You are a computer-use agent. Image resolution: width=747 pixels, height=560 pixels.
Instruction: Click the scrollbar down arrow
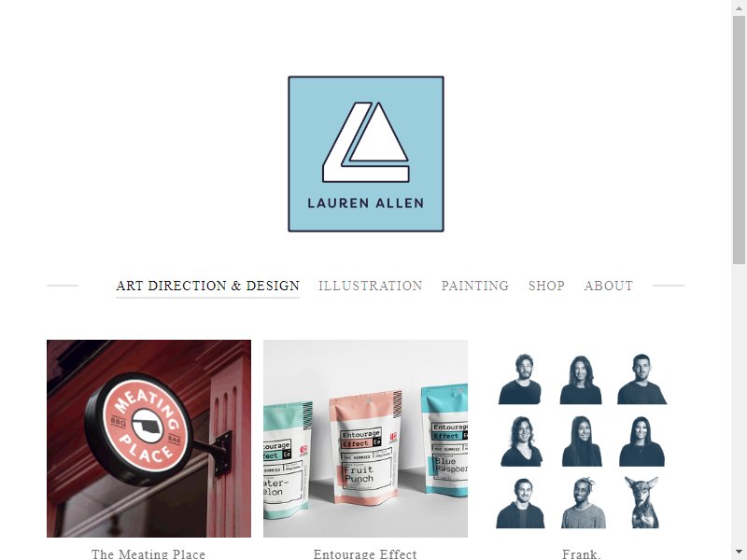pyautogui.click(x=739, y=553)
